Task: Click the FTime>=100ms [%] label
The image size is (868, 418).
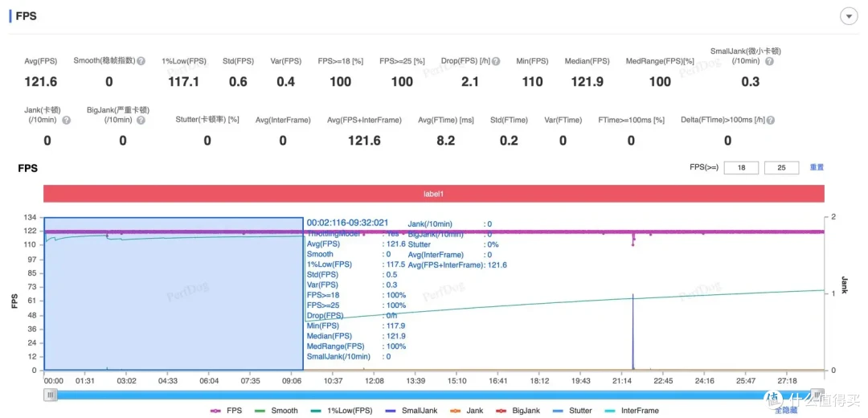Action: pyautogui.click(x=631, y=120)
